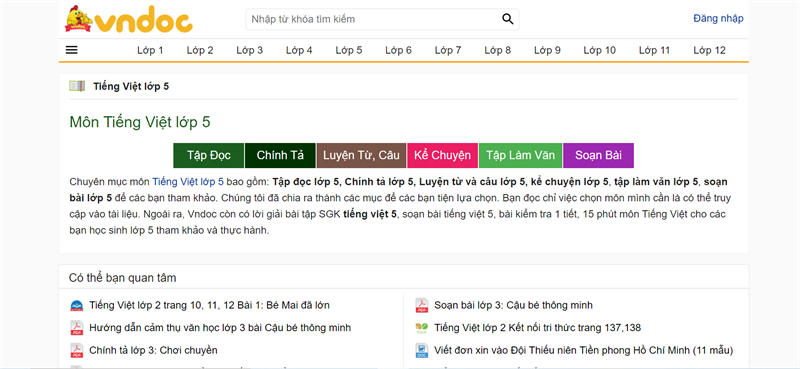Go to Lớp 9 section

(547, 50)
